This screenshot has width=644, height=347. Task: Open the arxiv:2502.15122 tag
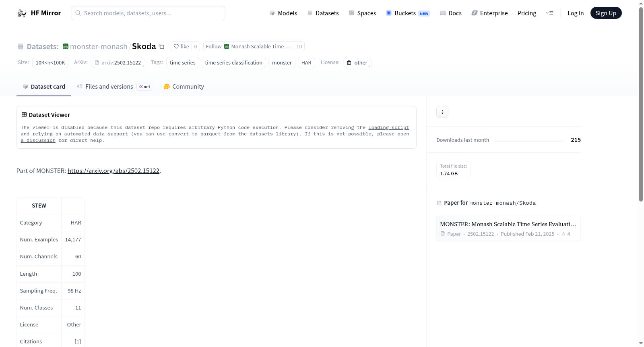coord(118,62)
